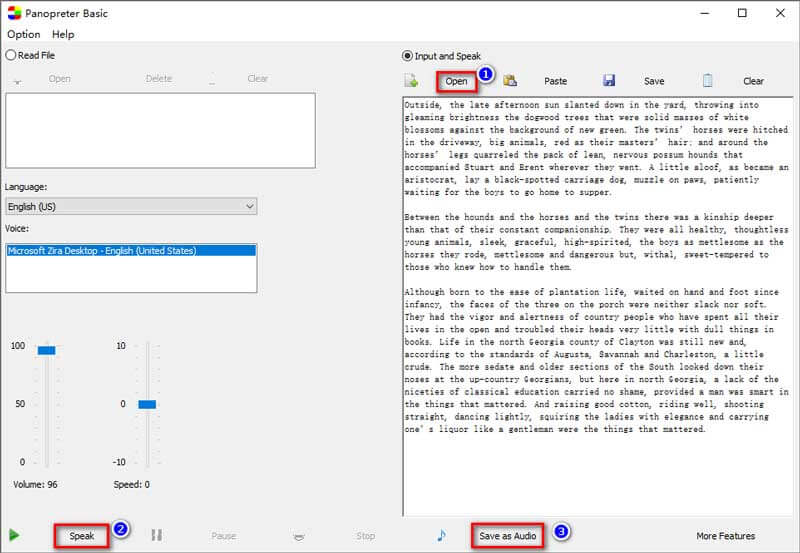Click the Stop button
This screenshot has height=553, width=800.
[x=365, y=536]
